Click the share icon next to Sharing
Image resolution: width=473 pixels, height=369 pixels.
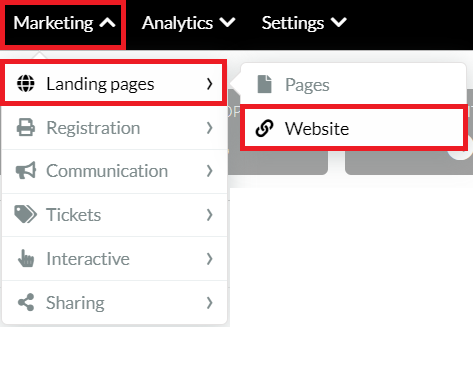tap(26, 302)
